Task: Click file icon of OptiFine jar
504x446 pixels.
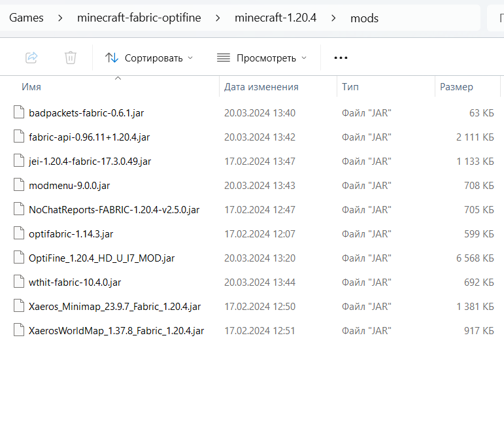Action: 19,257
